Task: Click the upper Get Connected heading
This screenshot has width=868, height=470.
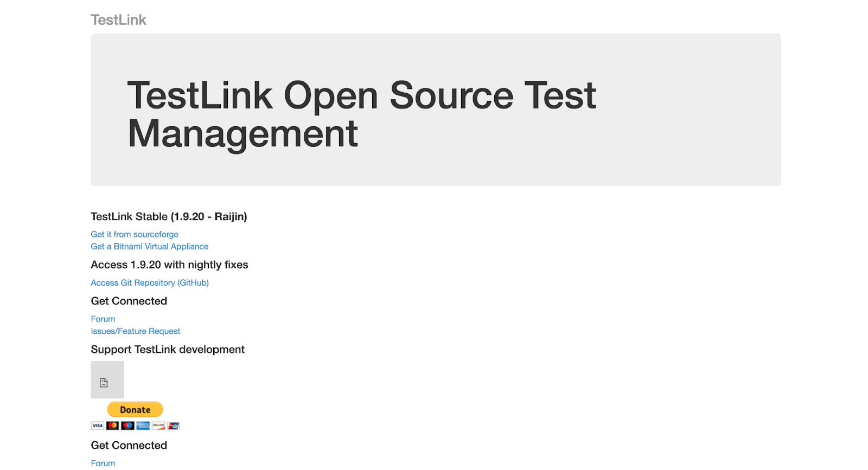Action: coord(129,301)
